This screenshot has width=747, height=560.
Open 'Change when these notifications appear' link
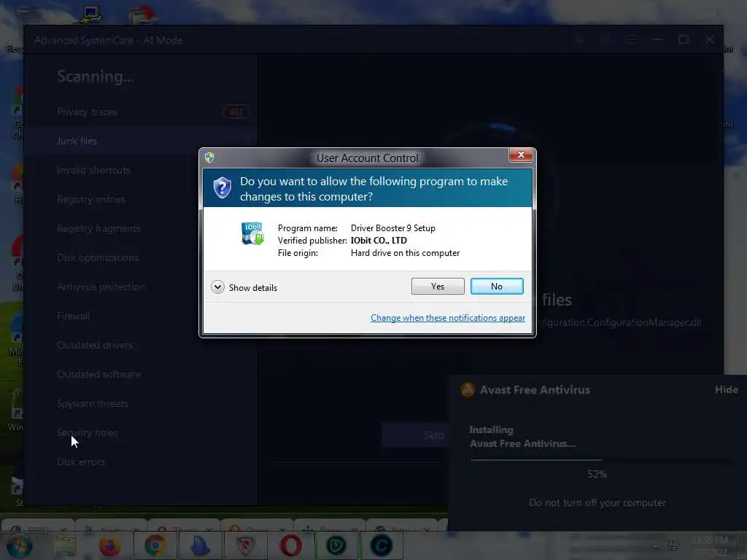click(448, 318)
